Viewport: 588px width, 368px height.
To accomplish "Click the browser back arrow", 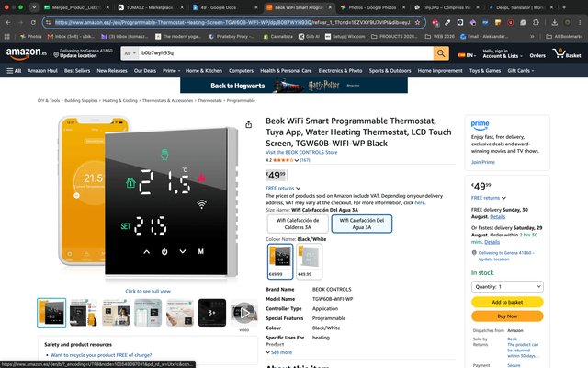I will [x=8, y=22].
